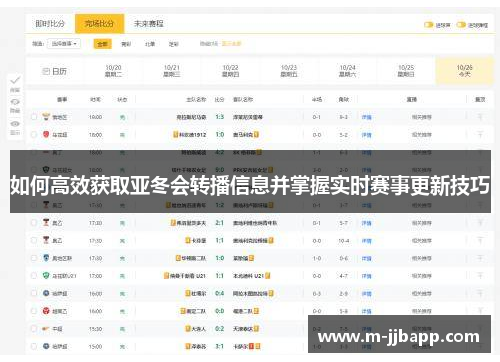Open 详情 for the 0:4 match
500x362 pixels.
pos(366,294)
